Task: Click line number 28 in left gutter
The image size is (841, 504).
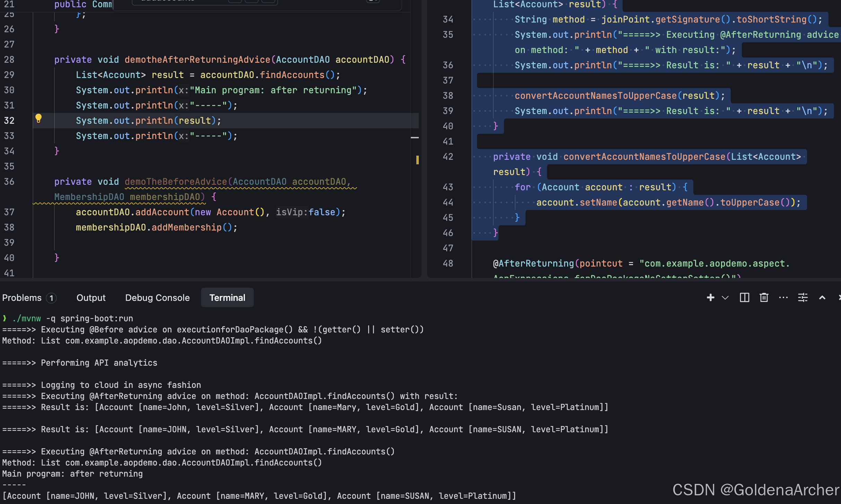Action: 9,60
